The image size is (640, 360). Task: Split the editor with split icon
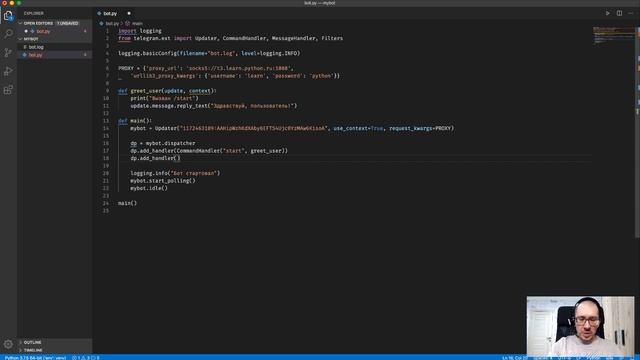(619, 13)
